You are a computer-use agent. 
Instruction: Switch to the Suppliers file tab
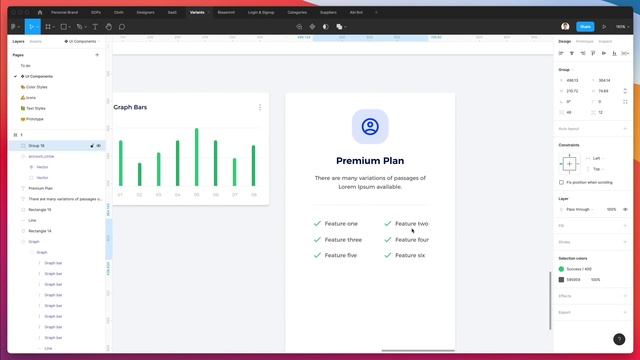(x=328, y=13)
